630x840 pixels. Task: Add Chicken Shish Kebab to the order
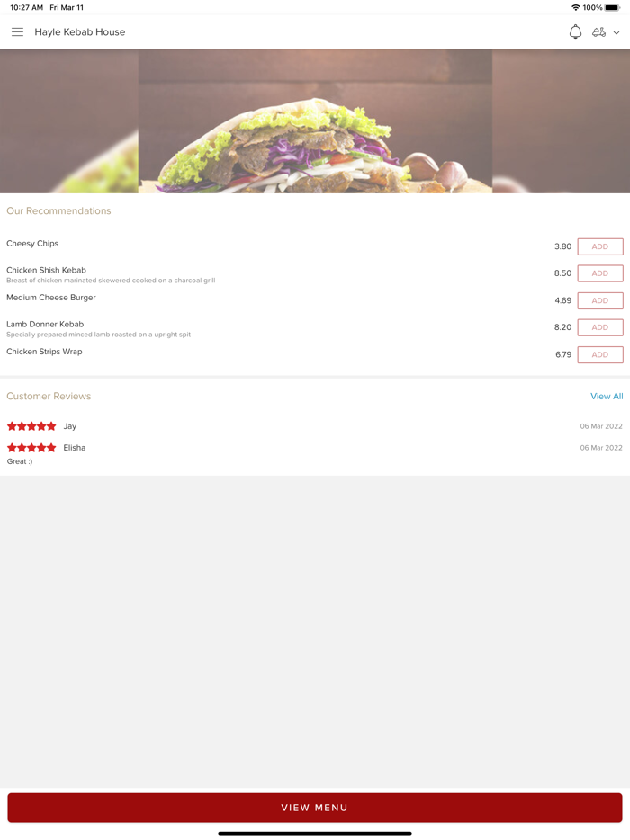coord(600,273)
